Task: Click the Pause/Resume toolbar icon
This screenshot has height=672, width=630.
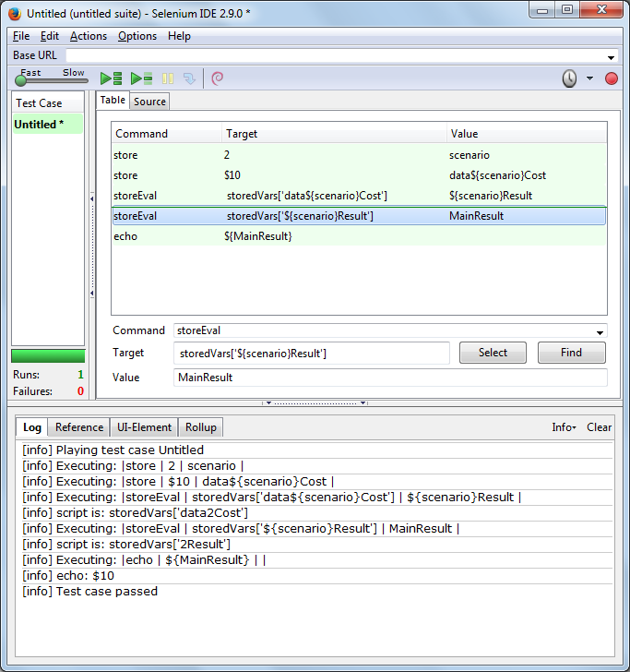Action: (168, 78)
